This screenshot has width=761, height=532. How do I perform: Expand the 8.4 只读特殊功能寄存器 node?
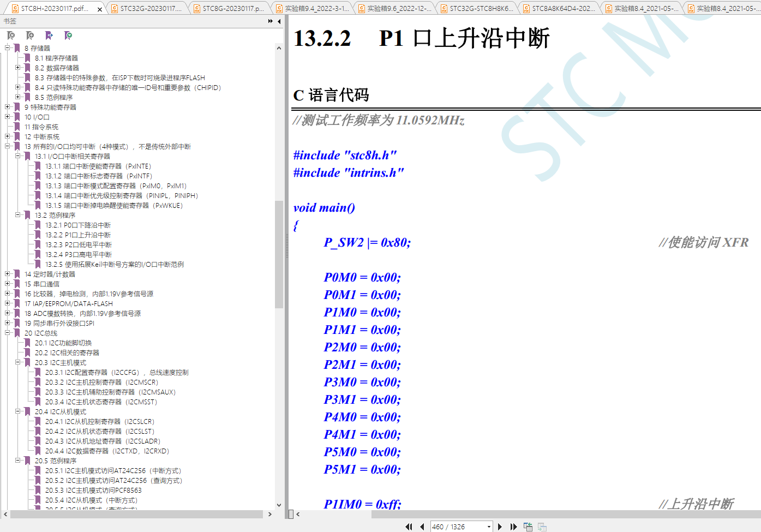coord(18,87)
